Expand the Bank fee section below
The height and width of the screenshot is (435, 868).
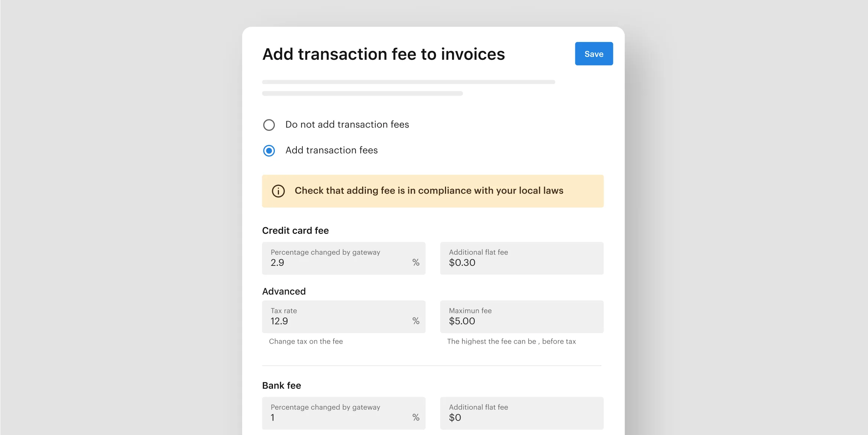[x=285, y=384]
